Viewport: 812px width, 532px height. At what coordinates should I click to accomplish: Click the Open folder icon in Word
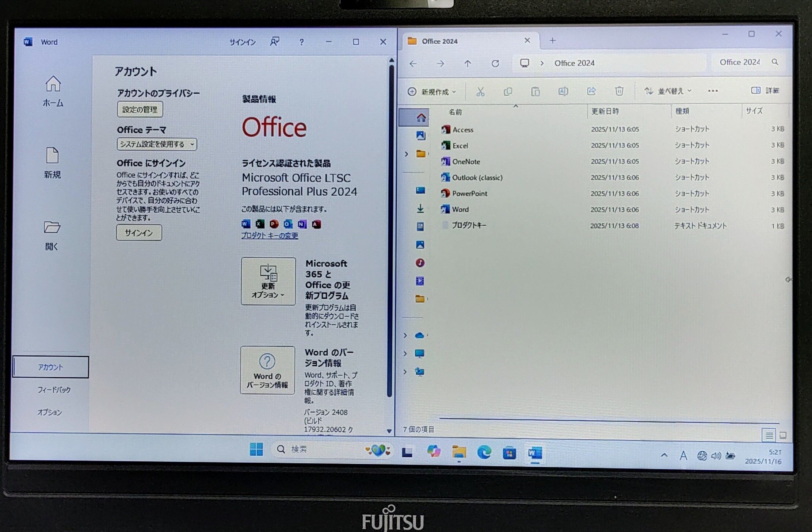52,227
